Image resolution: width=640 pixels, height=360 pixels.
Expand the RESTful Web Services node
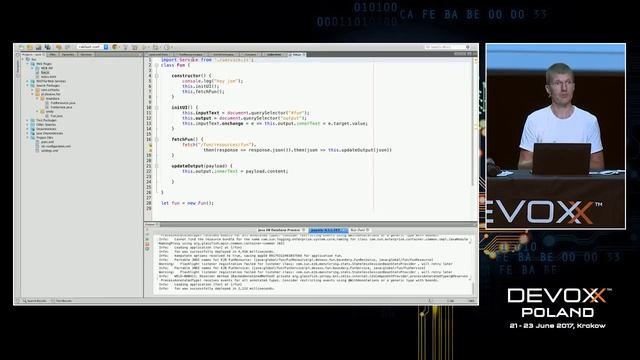pos(28,81)
